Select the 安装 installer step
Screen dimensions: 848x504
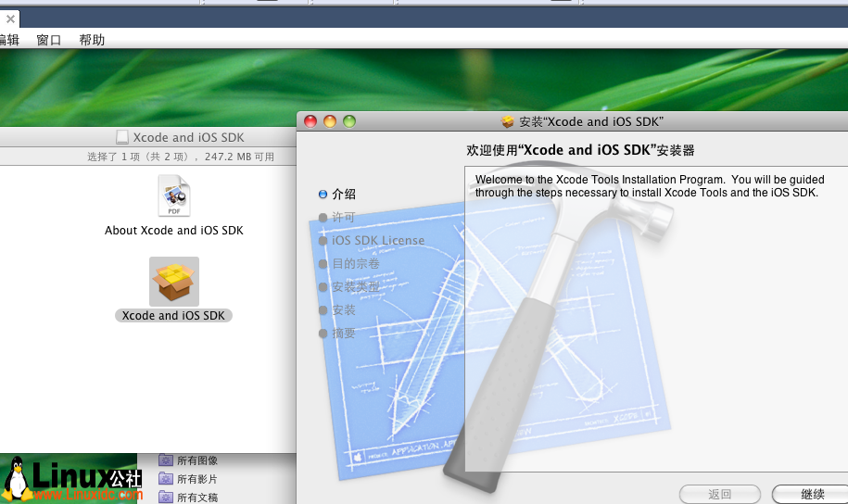pos(337,310)
